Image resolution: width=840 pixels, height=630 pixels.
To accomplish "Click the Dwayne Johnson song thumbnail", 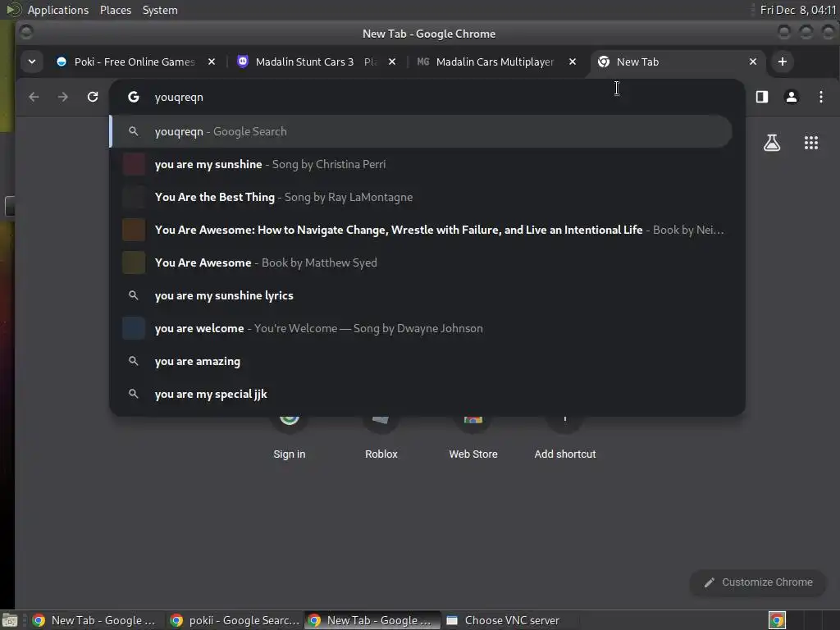I will coord(134,328).
